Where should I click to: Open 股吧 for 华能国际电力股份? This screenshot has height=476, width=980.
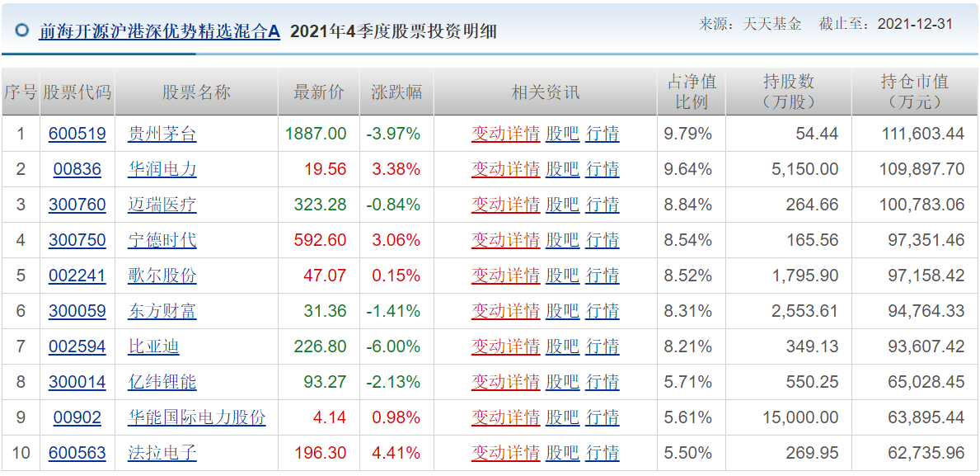(x=562, y=417)
